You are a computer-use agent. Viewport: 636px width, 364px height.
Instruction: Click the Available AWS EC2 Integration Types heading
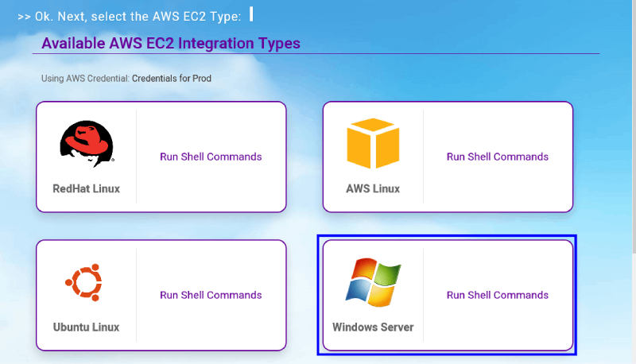point(171,44)
